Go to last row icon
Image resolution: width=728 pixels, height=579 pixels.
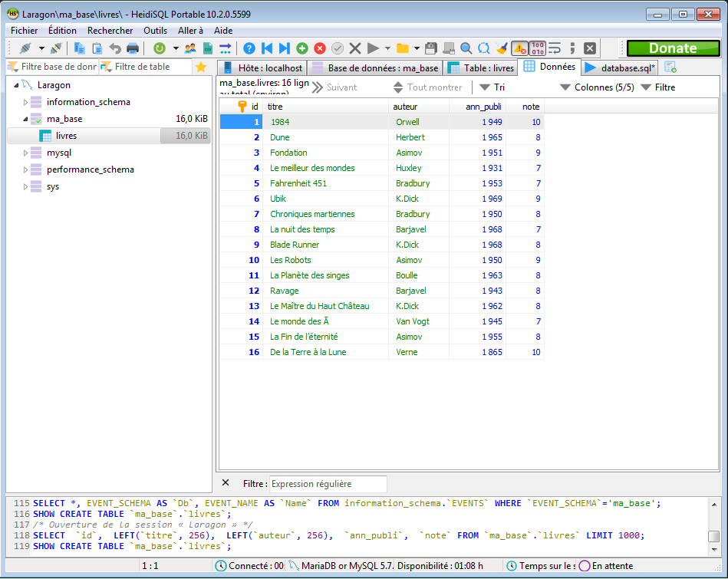click(x=284, y=48)
